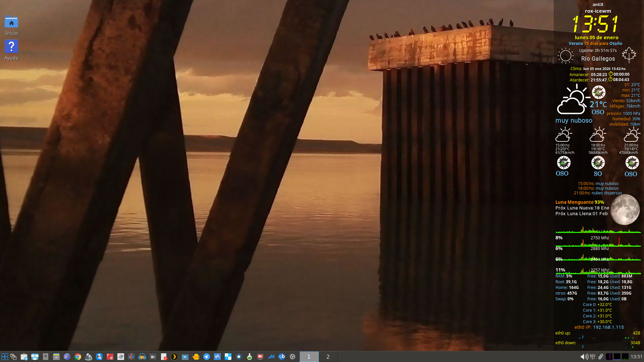
Task: Click the package box updater tray icon
Action: click(x=593, y=357)
